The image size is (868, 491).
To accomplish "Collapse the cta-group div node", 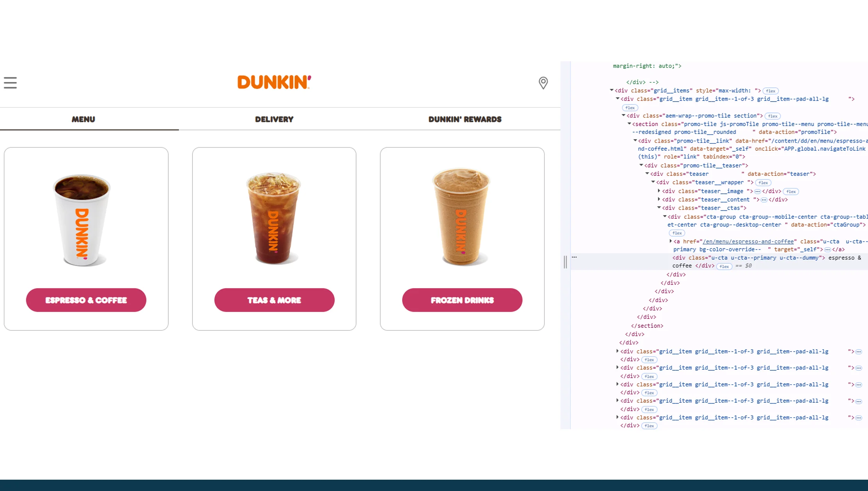I will pos(665,216).
